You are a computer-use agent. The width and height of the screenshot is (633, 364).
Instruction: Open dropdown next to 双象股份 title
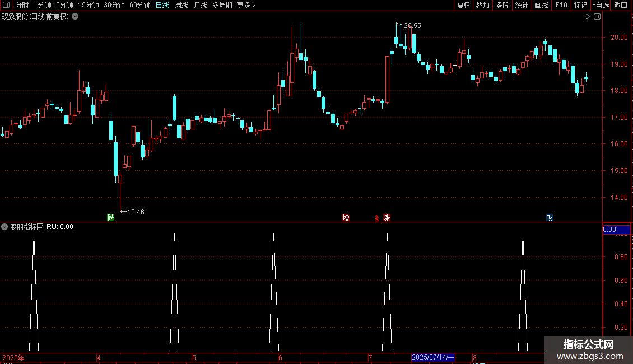click(x=75, y=17)
